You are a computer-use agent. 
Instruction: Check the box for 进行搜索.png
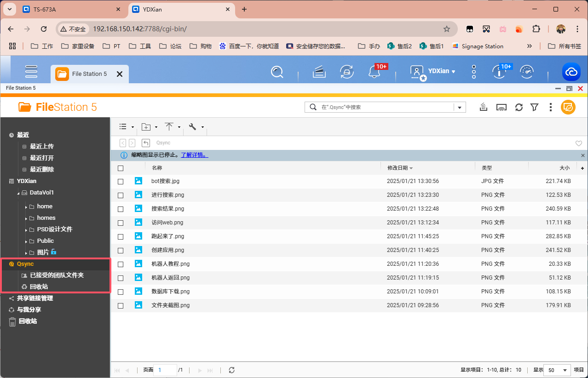(121, 195)
